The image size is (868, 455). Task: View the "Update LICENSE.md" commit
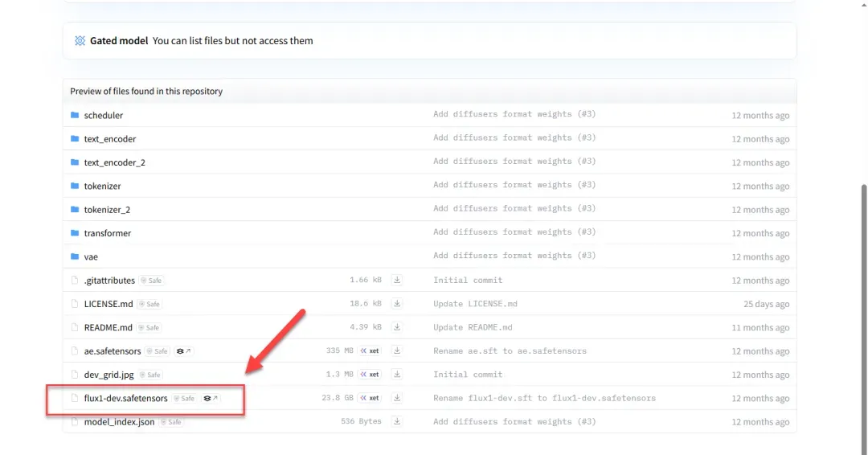click(x=475, y=304)
